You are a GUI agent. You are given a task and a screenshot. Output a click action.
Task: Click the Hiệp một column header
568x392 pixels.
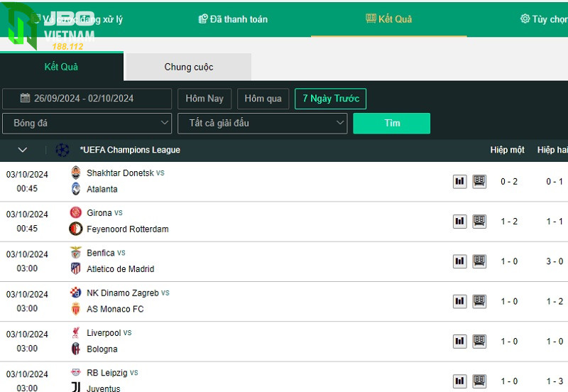(507, 150)
